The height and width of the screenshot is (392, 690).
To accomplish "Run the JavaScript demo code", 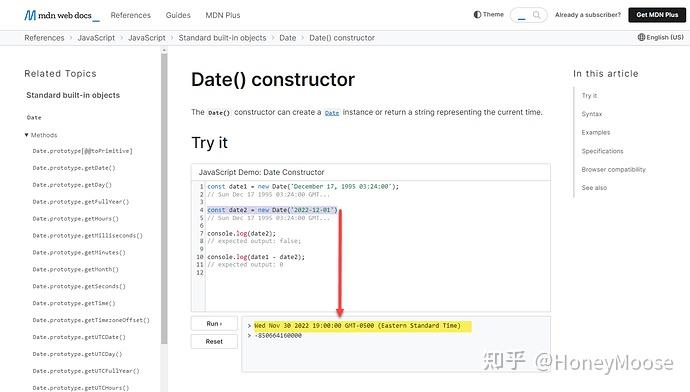I will pos(214,323).
